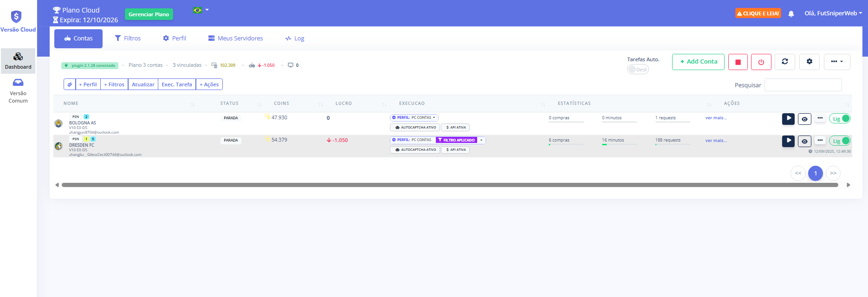
Task: Toggle the Lig switch for DRESDEN FC
Action: pyautogui.click(x=840, y=141)
